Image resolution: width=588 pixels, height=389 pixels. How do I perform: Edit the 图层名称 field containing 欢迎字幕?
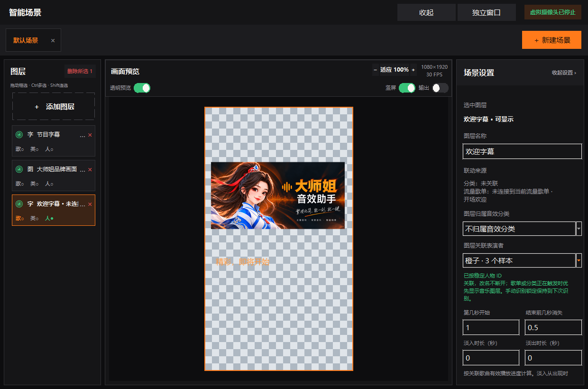[522, 151]
